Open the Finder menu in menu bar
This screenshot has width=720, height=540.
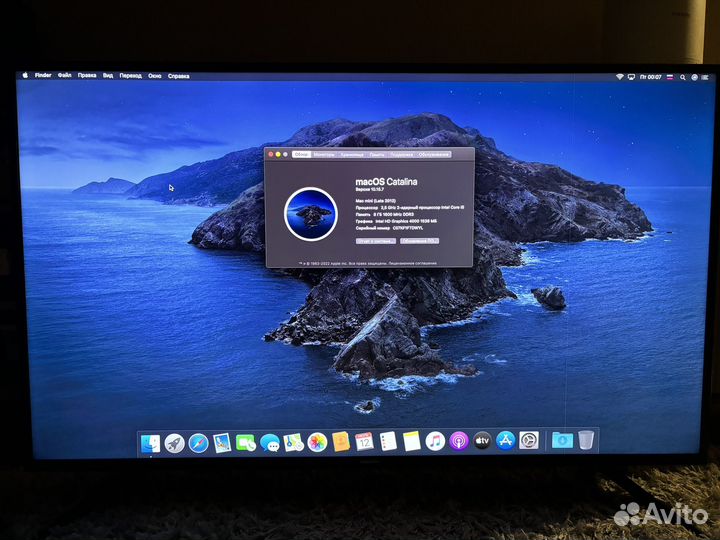click(43, 75)
